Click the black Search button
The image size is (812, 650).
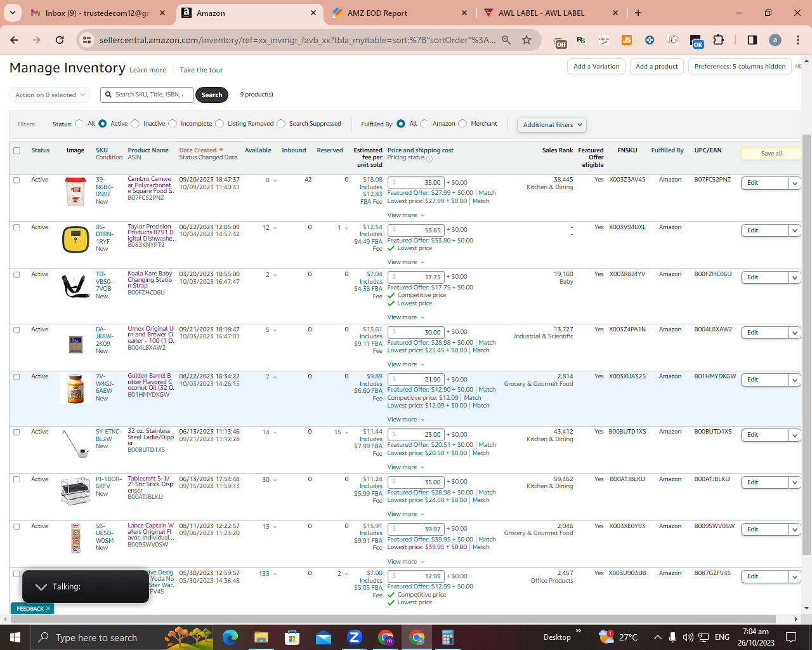[212, 95]
